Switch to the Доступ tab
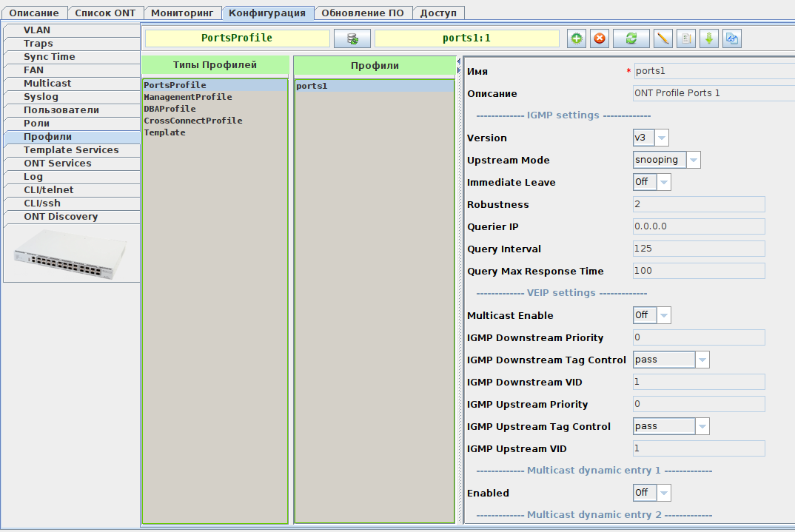 (438, 13)
